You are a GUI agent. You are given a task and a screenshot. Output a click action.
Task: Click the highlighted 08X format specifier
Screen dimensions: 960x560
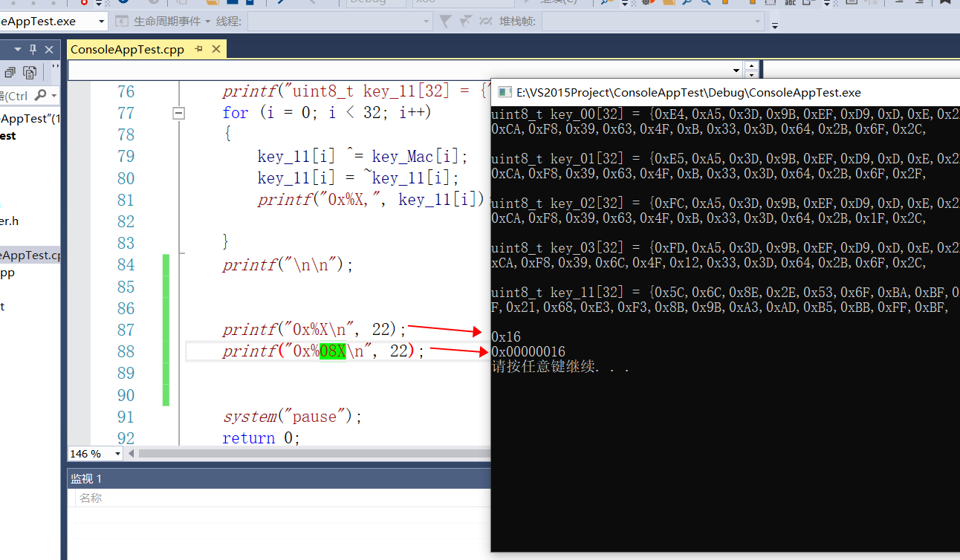[333, 351]
